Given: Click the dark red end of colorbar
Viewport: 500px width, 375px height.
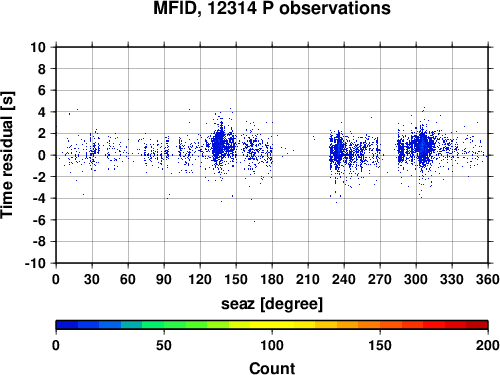Looking at the screenshot, I should [477, 325].
